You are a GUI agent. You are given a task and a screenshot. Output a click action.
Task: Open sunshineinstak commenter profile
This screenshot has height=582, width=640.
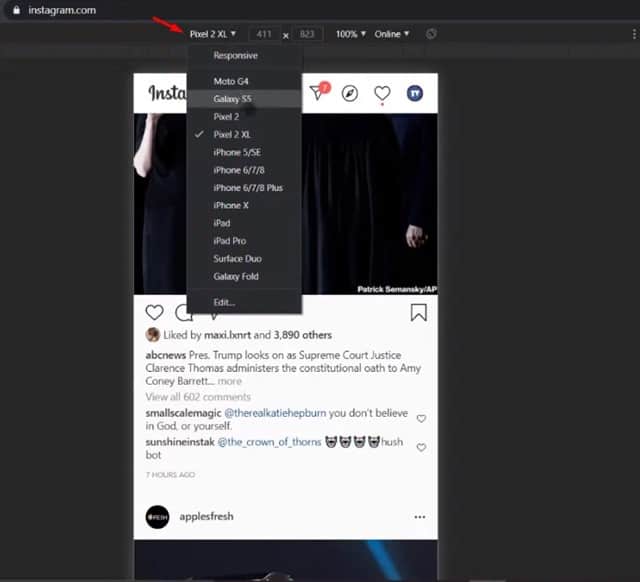[x=180, y=442]
